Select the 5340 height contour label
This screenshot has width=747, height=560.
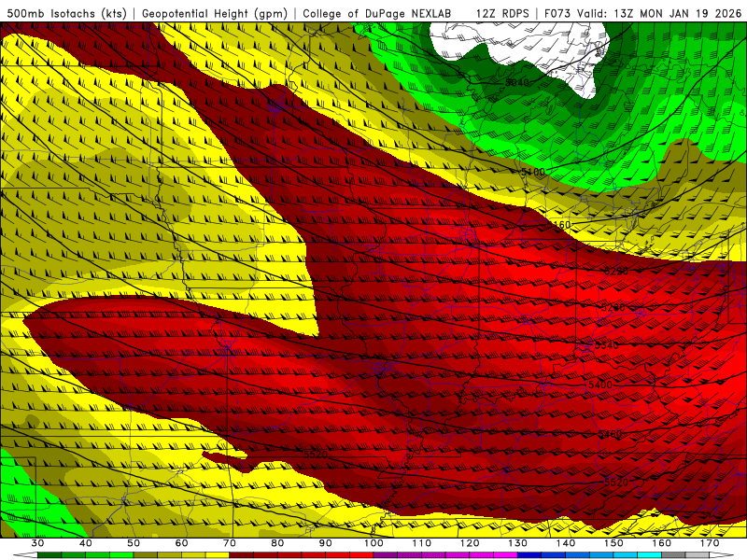[606, 345]
